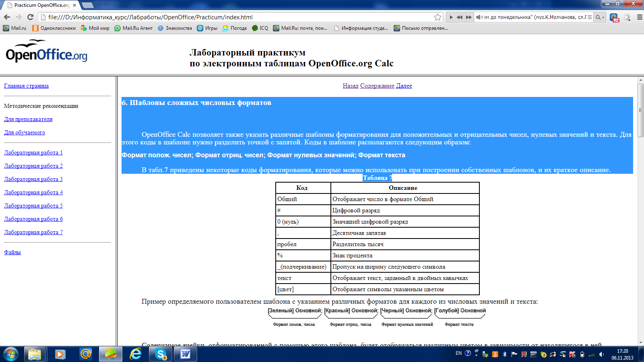Click the table cell '[цвет]'

[303, 289]
